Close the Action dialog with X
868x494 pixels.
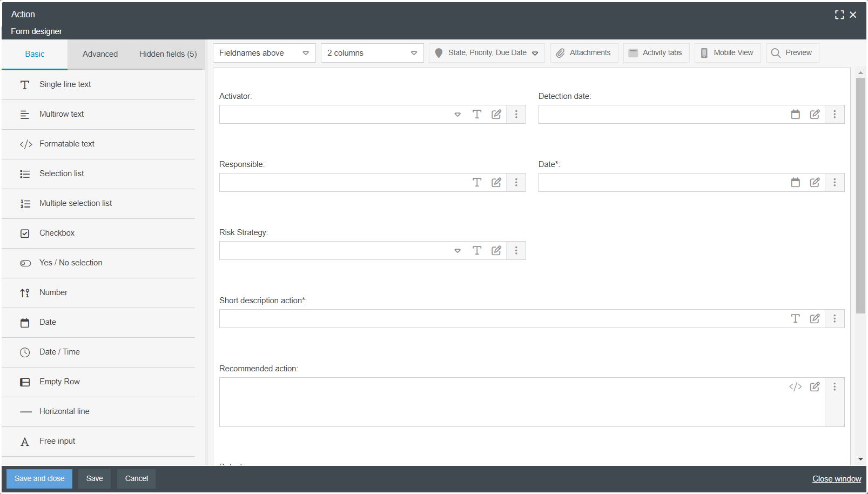(x=853, y=15)
